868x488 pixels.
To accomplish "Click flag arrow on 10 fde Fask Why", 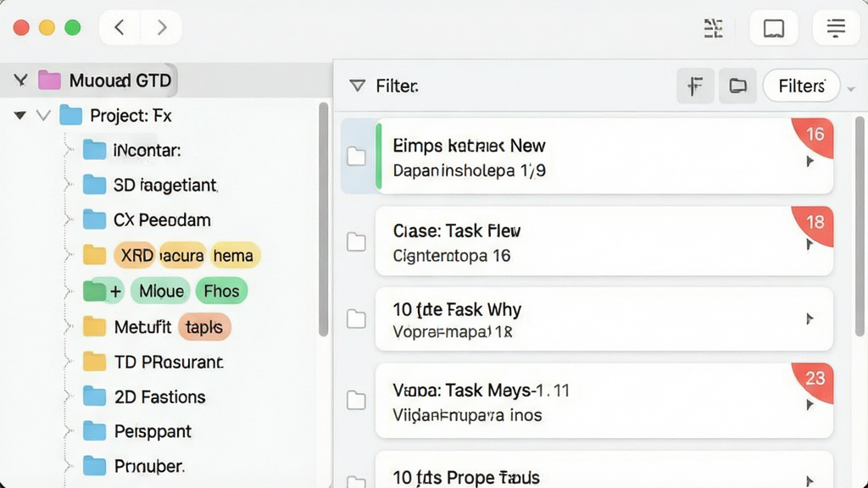I will [x=810, y=319].
